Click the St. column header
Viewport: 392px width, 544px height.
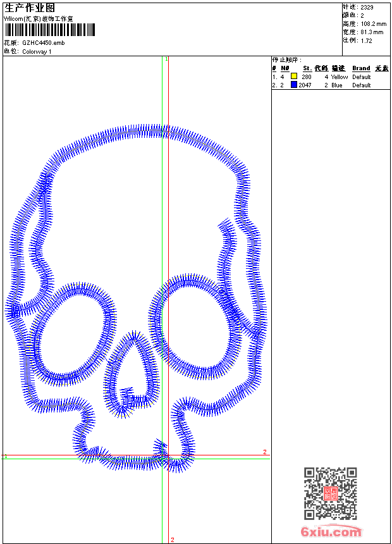click(x=307, y=68)
